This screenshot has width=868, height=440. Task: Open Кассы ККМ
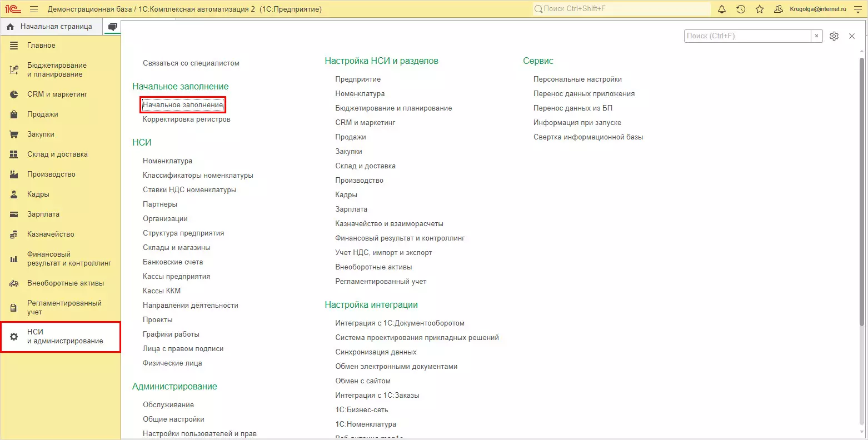pos(162,291)
